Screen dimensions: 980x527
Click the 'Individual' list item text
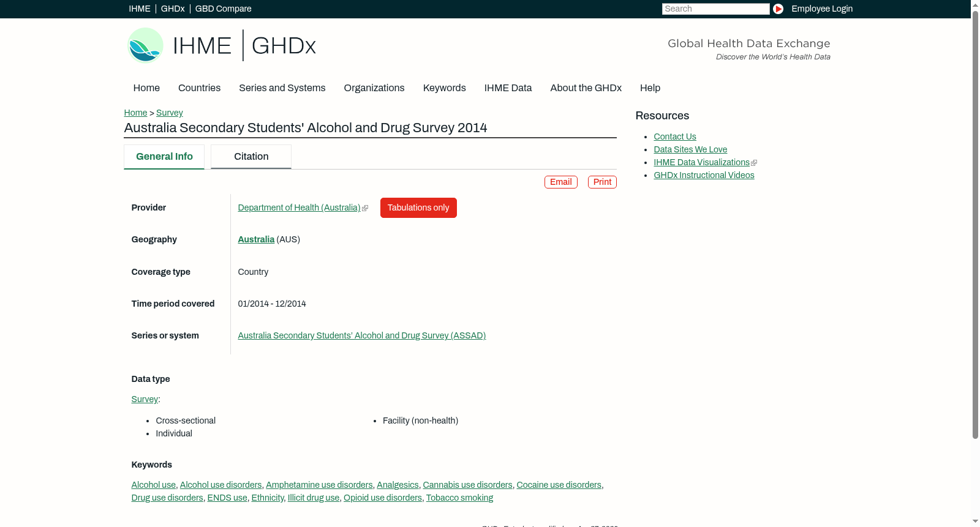click(x=174, y=433)
